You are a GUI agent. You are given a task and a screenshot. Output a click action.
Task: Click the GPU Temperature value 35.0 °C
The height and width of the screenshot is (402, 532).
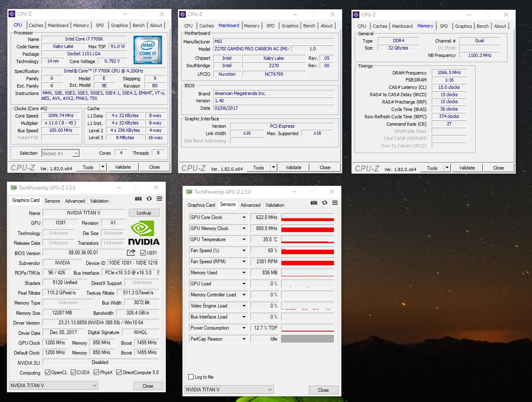tap(265, 239)
